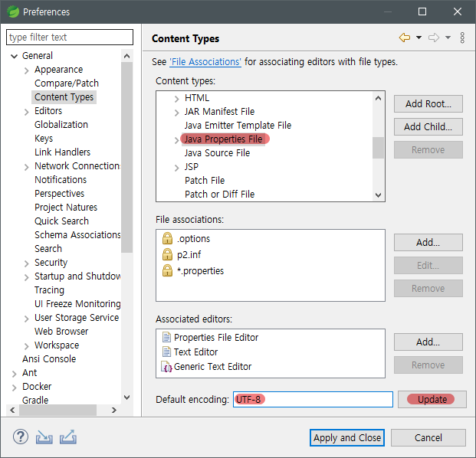Select the .options lock icon
The height and width of the screenshot is (458, 476).
(x=167, y=238)
